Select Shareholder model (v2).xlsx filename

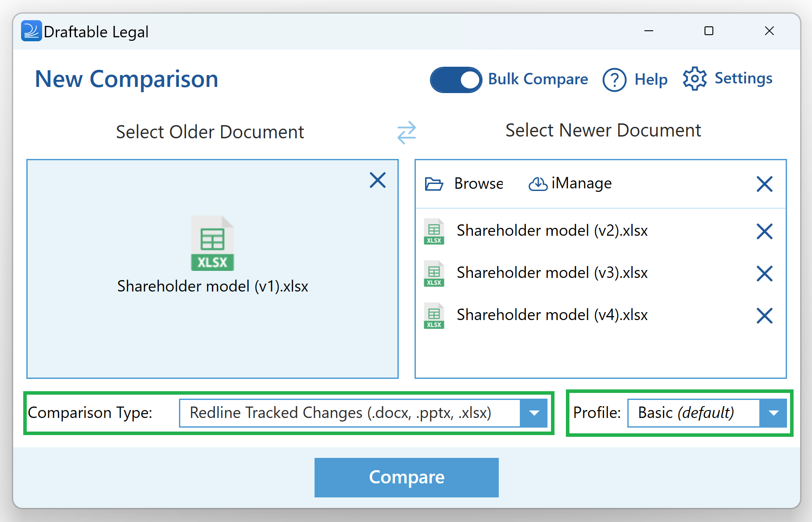[x=552, y=231]
